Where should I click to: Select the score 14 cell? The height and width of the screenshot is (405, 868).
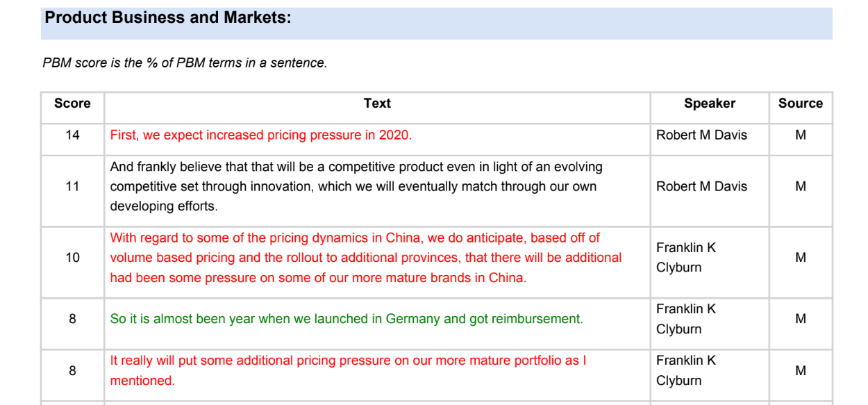click(72, 135)
